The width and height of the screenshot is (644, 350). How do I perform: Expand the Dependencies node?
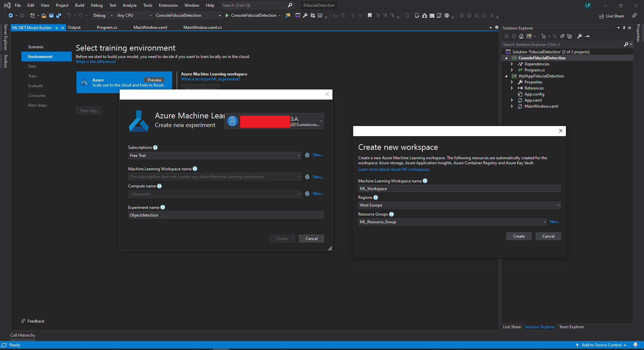tap(512, 64)
